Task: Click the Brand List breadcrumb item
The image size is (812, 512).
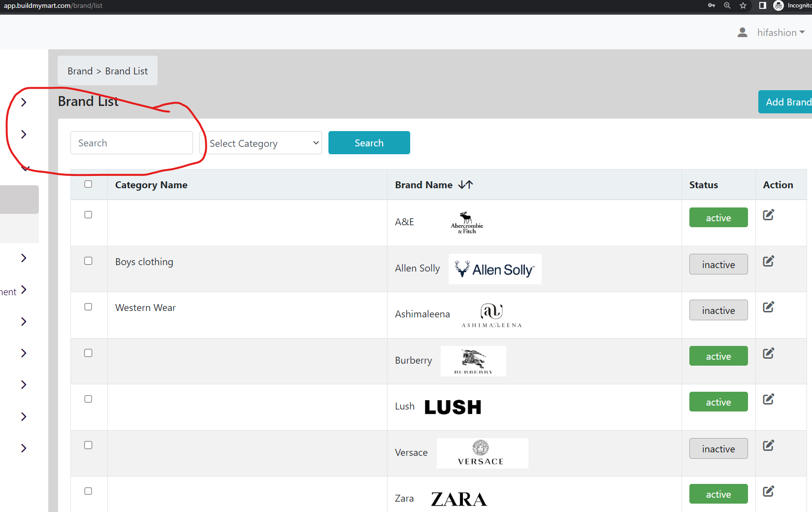Action: (127, 71)
